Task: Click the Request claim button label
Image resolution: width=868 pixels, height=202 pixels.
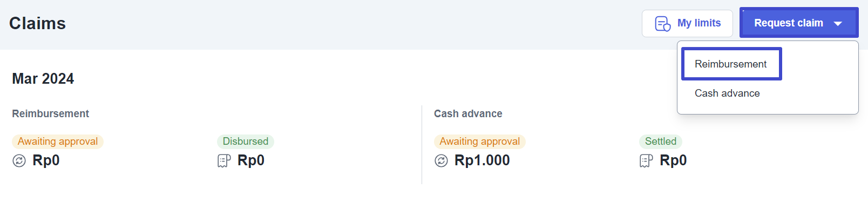Action: pos(789,23)
